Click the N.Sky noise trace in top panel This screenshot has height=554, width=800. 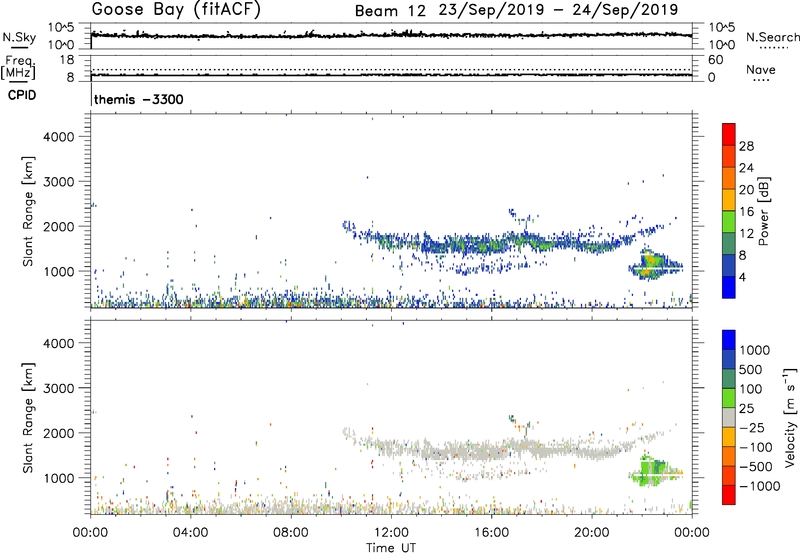[x=391, y=35]
